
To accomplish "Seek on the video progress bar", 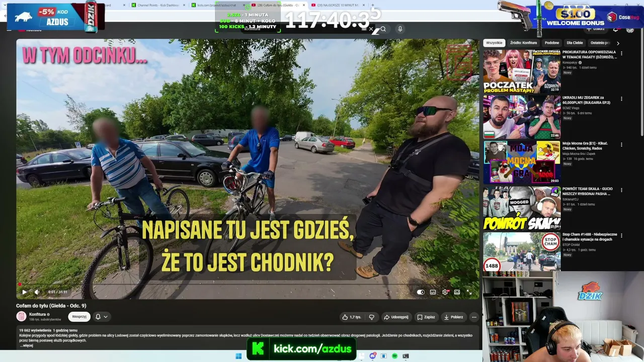I will (x=248, y=285).
